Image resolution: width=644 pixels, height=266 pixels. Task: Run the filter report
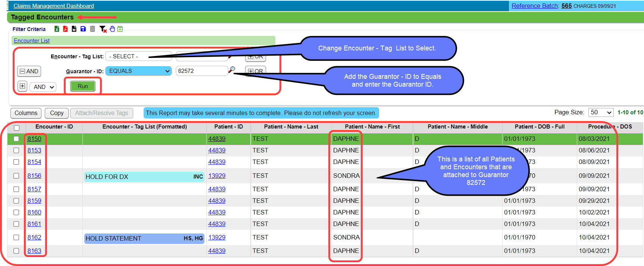[83, 86]
